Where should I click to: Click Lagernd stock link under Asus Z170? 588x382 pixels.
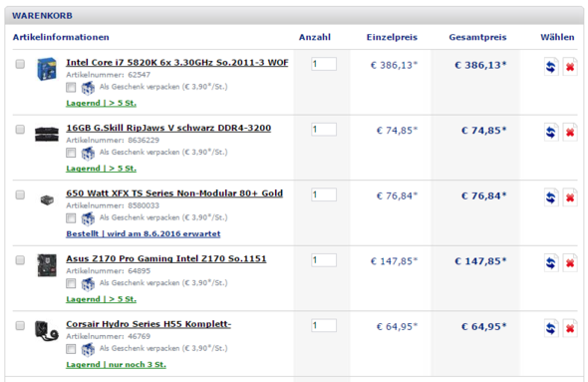coord(101,299)
